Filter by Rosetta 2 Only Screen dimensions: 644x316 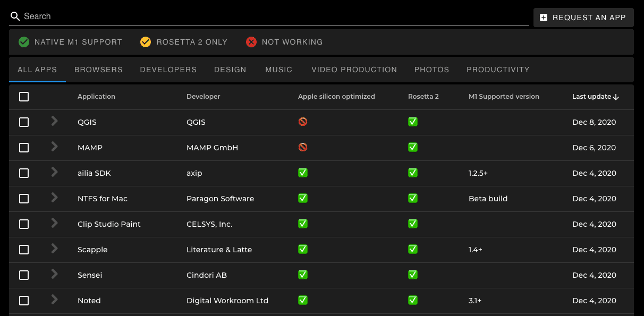point(184,42)
